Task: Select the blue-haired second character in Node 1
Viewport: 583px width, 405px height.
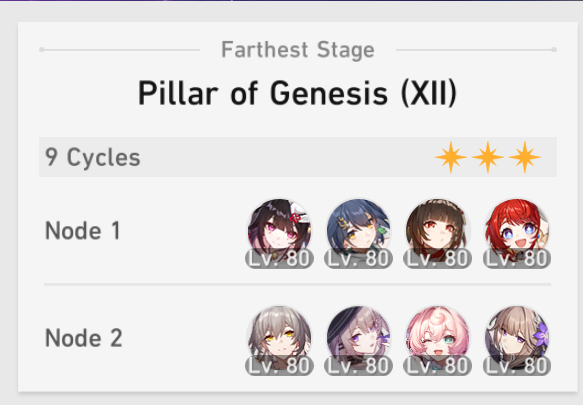Action: click(359, 231)
